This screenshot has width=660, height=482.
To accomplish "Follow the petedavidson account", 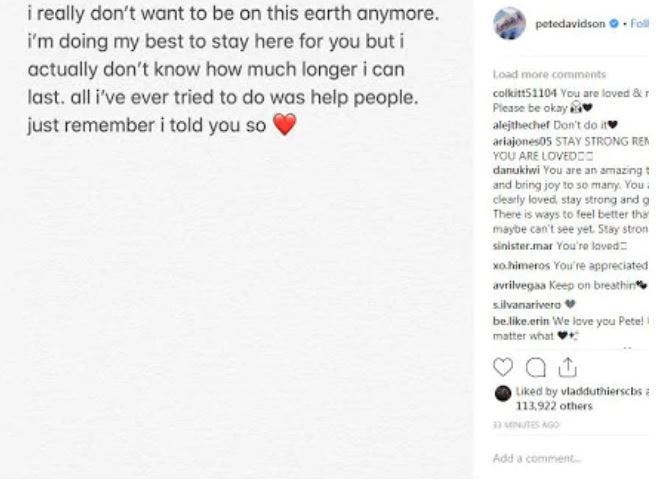I will pos(639,22).
